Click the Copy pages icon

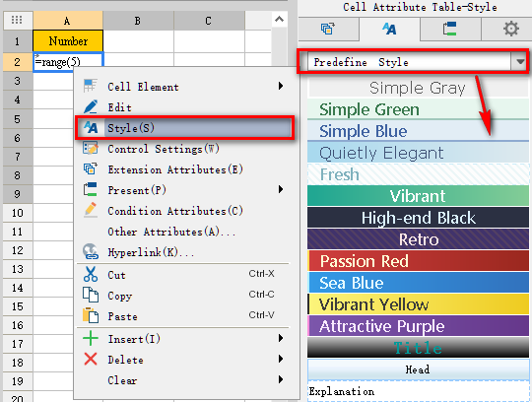coord(91,295)
